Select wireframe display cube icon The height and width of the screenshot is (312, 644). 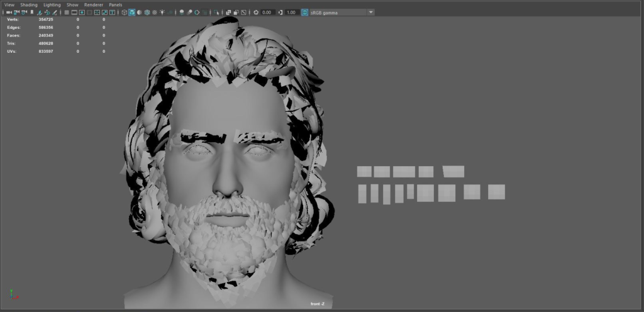tap(124, 12)
